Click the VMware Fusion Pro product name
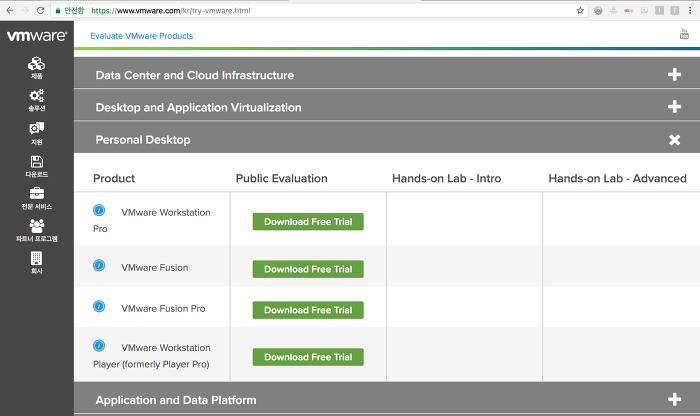 (163, 308)
